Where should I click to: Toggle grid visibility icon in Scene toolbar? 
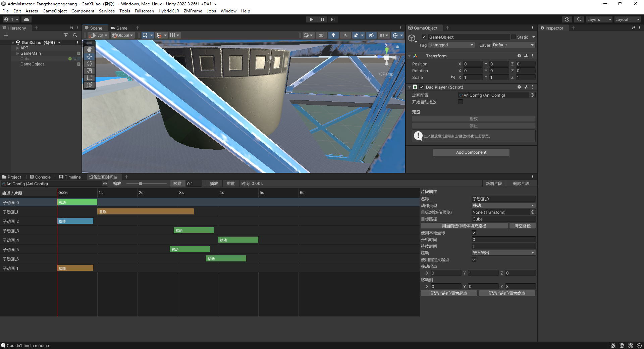pos(145,35)
